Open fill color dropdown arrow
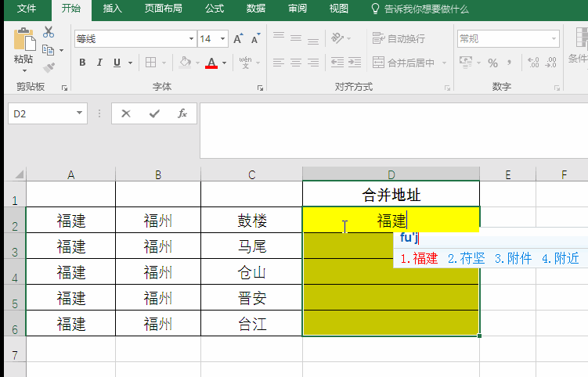Screen dimensions: 588x377 [197, 63]
